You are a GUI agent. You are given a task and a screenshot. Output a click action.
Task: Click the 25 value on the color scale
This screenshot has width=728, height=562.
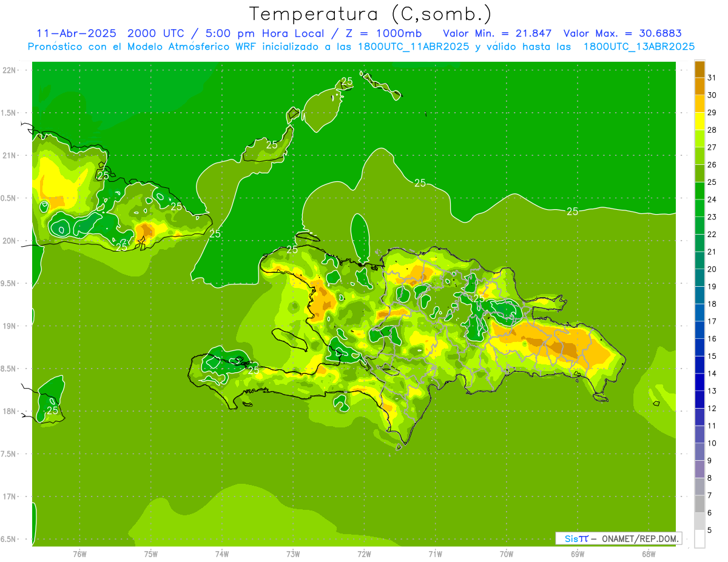[712, 182]
